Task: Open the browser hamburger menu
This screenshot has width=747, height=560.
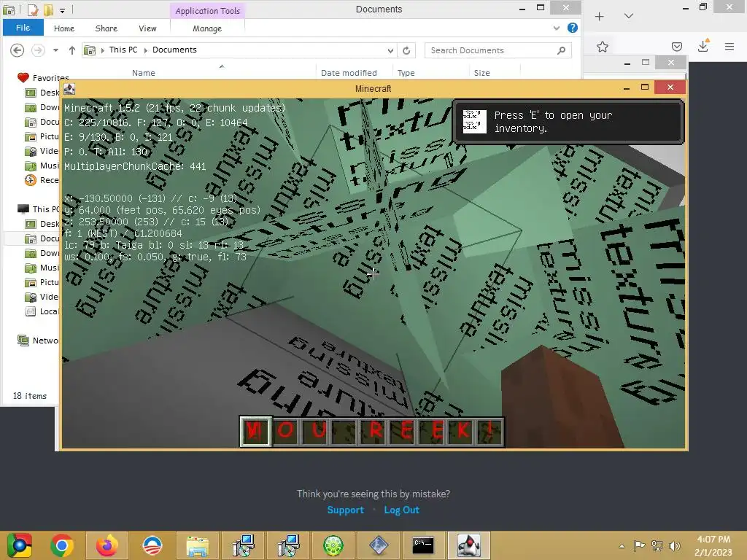Action: click(729, 46)
